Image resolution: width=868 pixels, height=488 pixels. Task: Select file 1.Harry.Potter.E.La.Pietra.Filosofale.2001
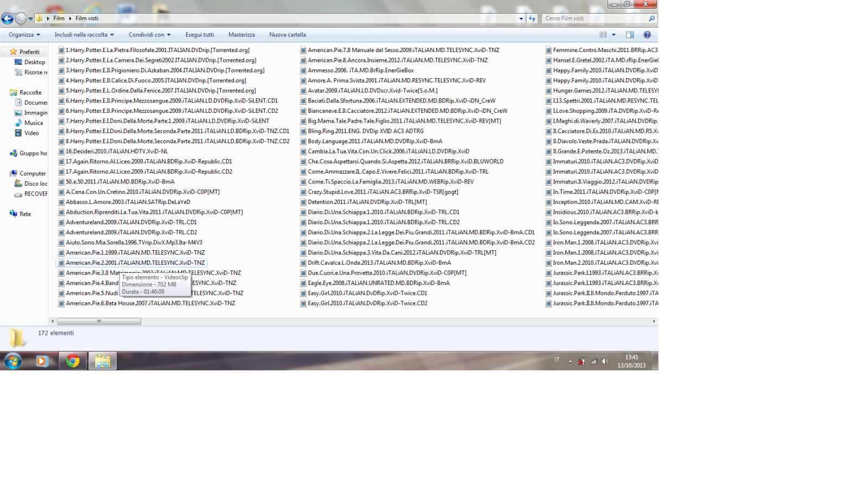[158, 50]
